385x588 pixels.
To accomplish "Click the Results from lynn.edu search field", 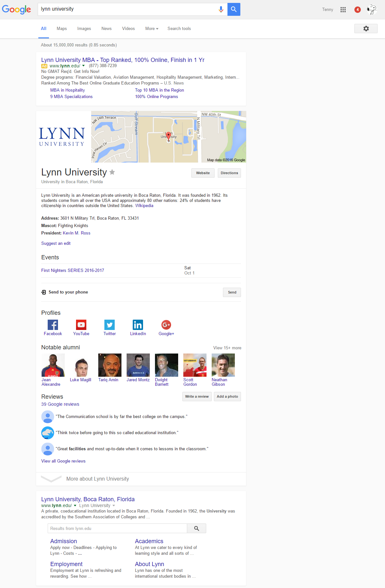I will [x=117, y=528].
